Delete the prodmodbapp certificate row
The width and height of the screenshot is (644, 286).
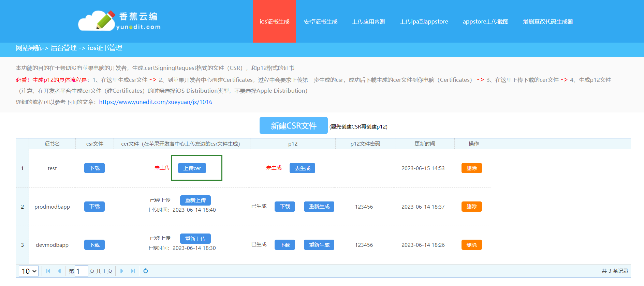472,207
